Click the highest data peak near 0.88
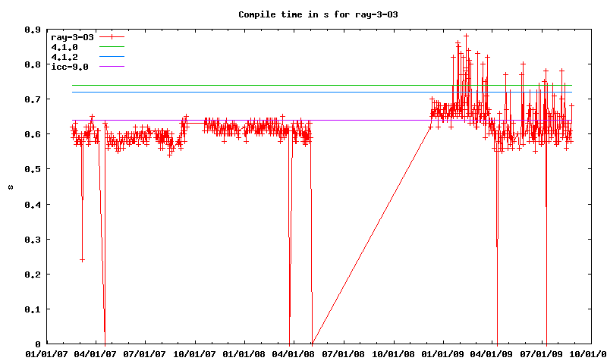Viewport: 607px width, 364px height. 466,36
